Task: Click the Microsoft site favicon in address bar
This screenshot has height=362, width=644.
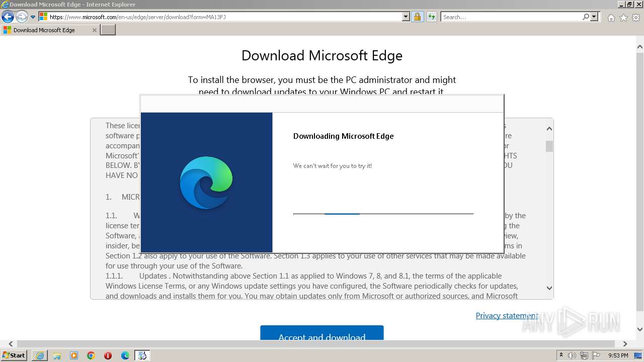Action: point(43,17)
